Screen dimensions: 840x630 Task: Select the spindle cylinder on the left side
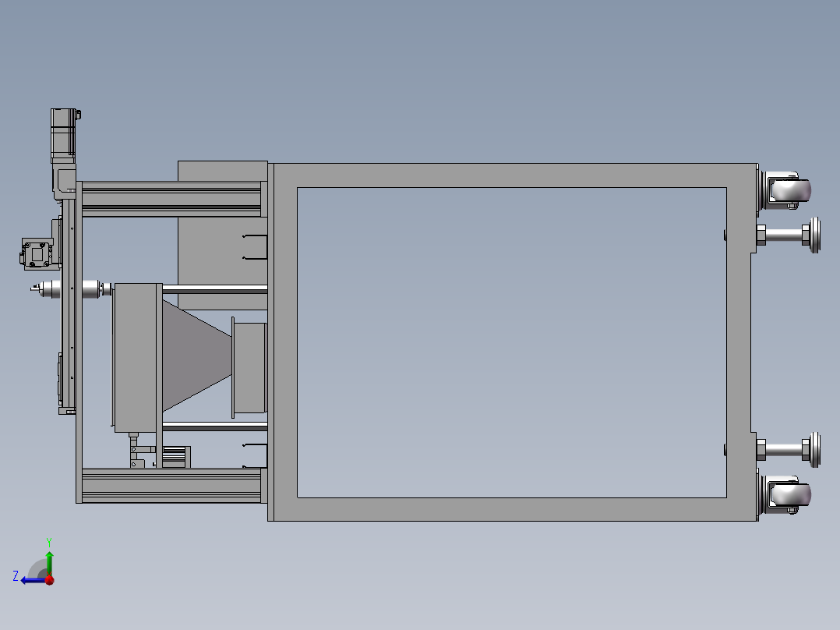(x=69, y=289)
